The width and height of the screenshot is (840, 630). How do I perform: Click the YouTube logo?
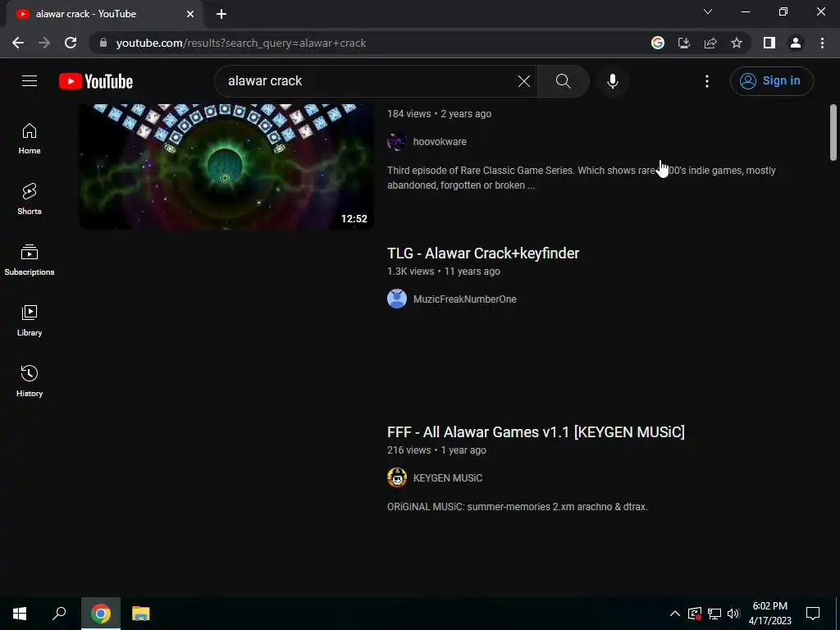coord(96,81)
